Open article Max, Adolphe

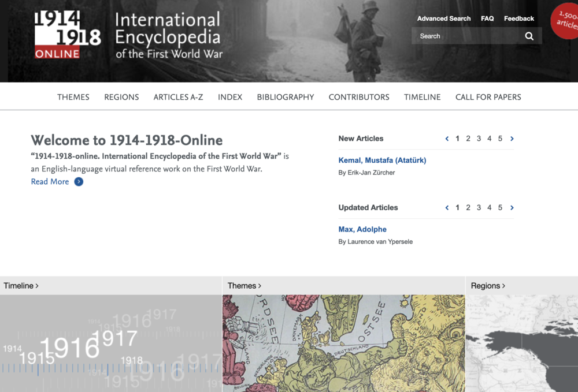(x=362, y=229)
